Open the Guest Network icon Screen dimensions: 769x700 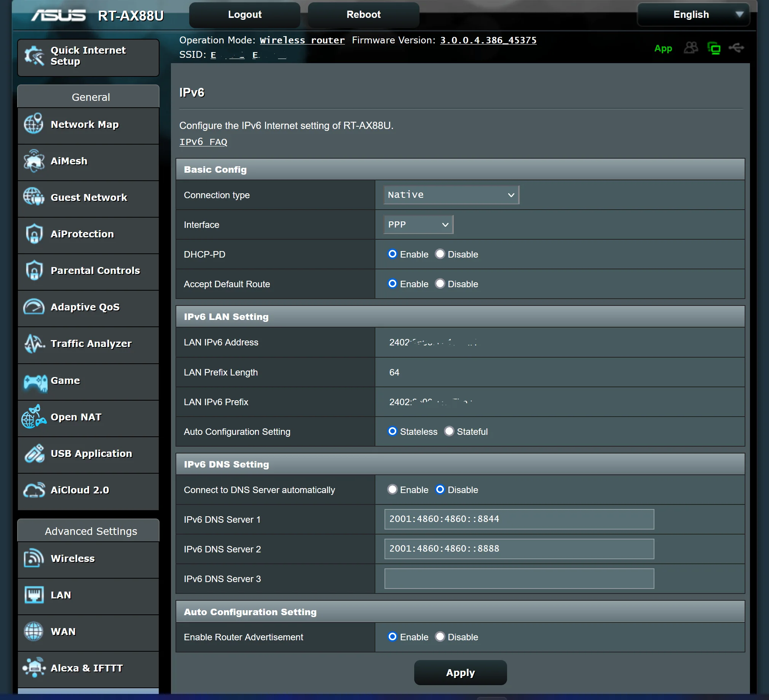coord(34,197)
